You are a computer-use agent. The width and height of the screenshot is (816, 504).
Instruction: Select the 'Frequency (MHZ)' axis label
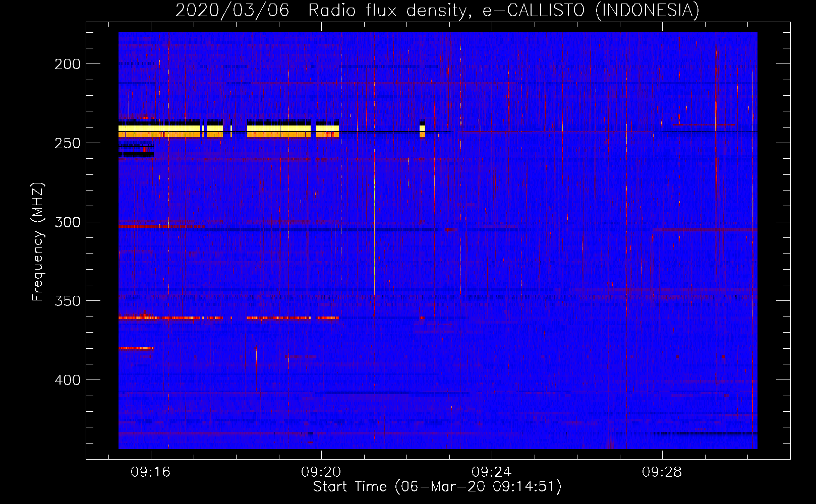pyautogui.click(x=38, y=242)
